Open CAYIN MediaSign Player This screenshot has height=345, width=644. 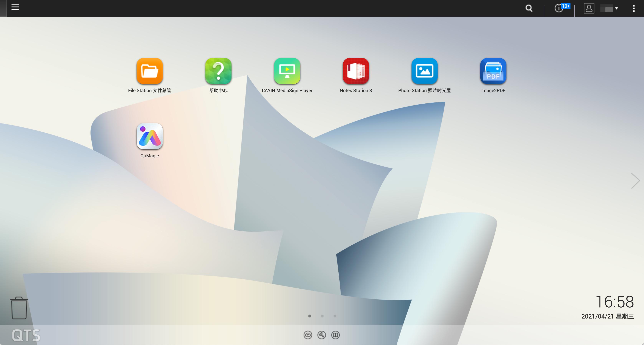287,71
